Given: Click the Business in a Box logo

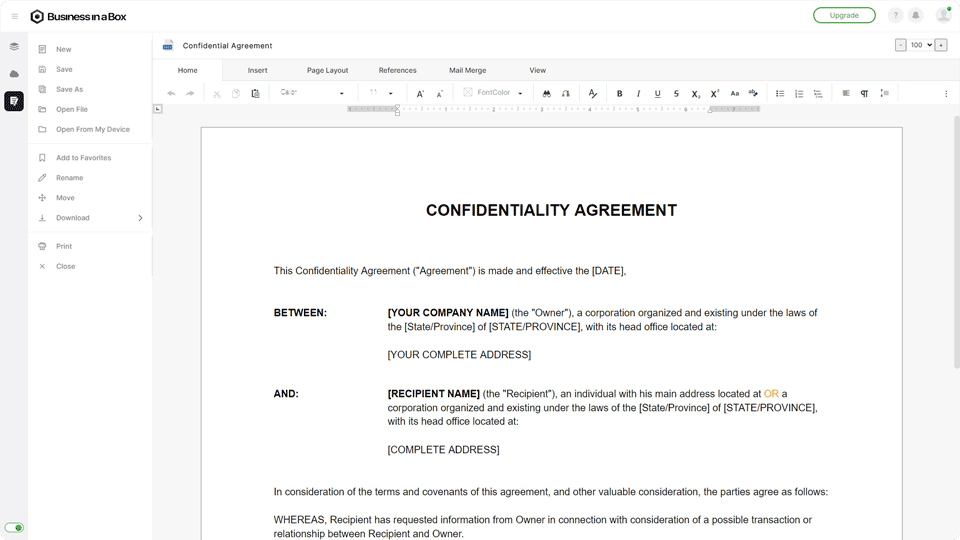Looking at the screenshot, I should [78, 17].
